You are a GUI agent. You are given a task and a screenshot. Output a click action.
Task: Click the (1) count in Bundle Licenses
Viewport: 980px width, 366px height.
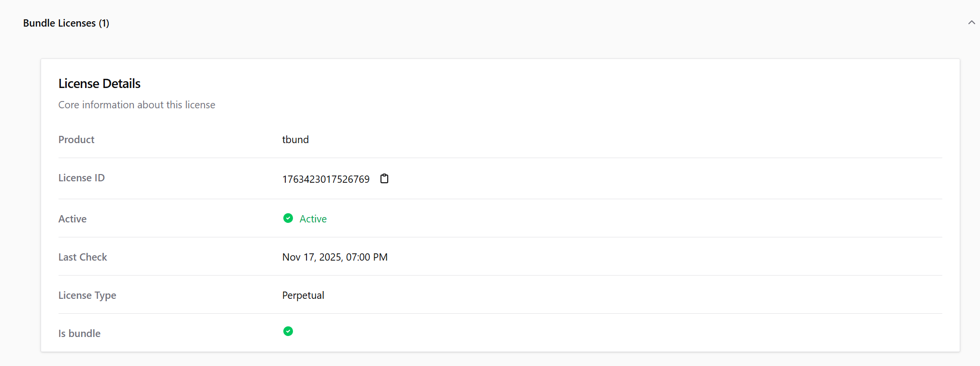pos(104,23)
